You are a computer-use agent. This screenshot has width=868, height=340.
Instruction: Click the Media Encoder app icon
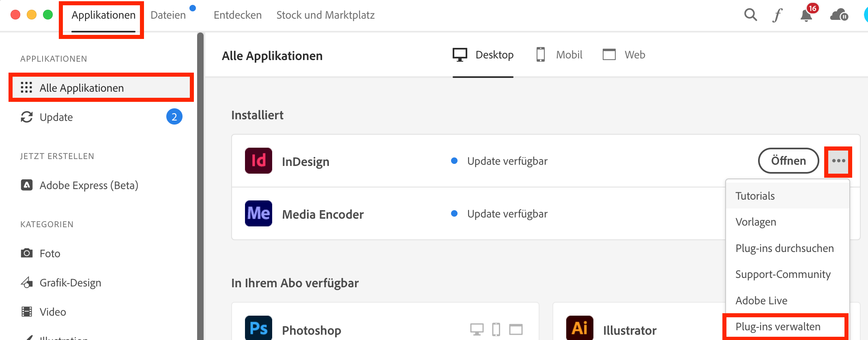pos(258,213)
